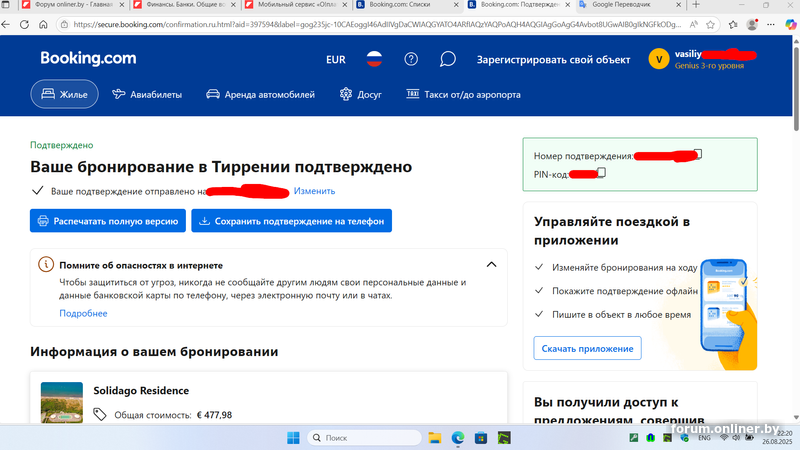Click the Booking.com logo

tap(88, 58)
